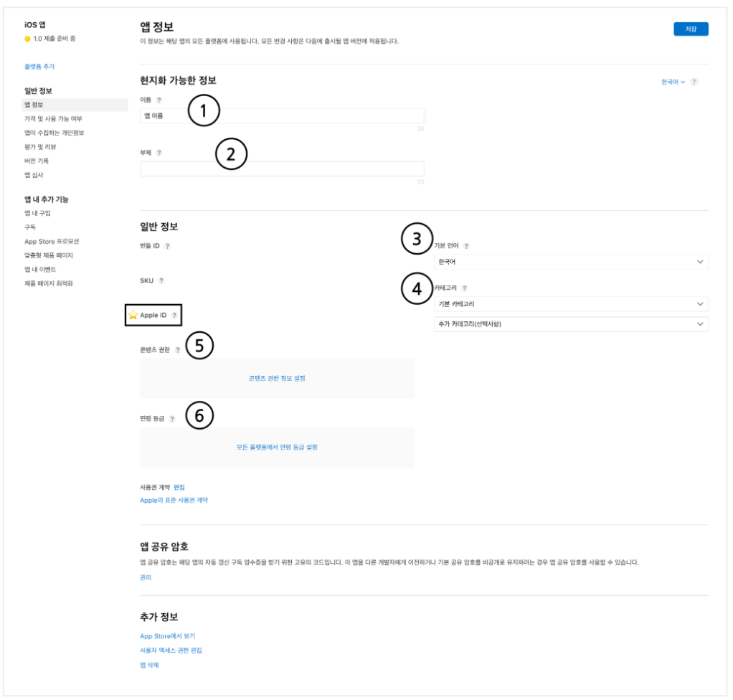Click the help icon beside SKU

point(161,280)
